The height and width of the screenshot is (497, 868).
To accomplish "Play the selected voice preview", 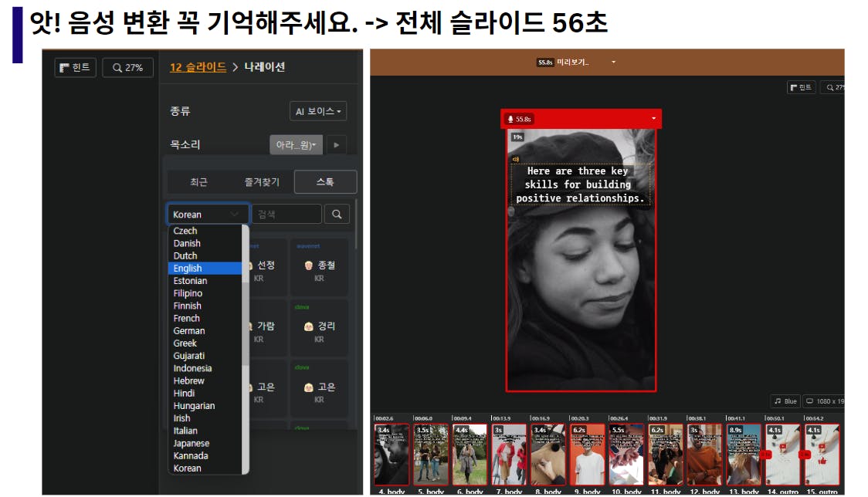I will 336,145.
